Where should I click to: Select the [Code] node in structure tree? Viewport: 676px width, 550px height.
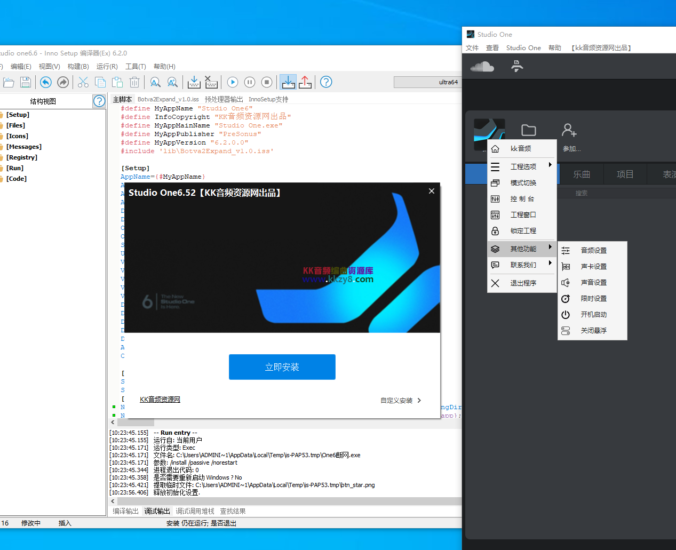[x=16, y=178]
